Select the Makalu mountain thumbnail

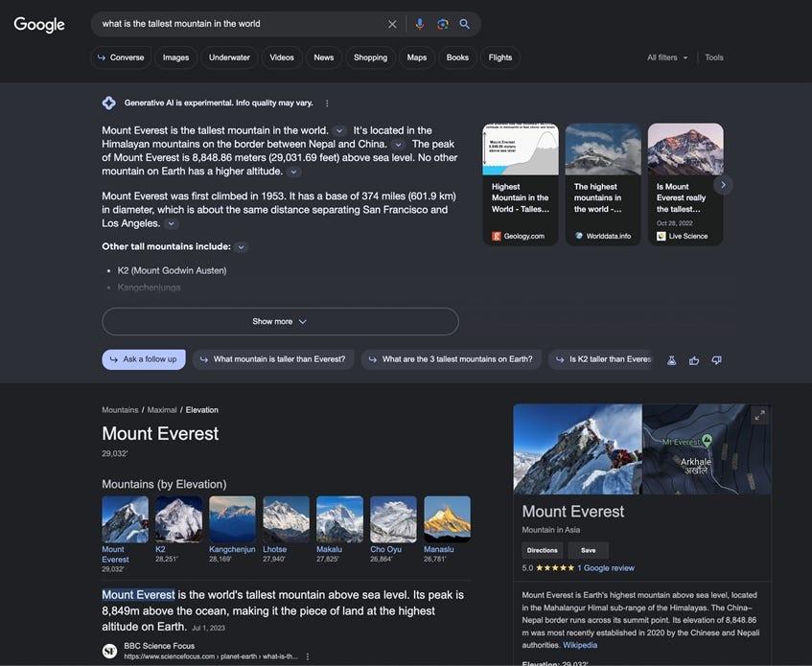339,519
